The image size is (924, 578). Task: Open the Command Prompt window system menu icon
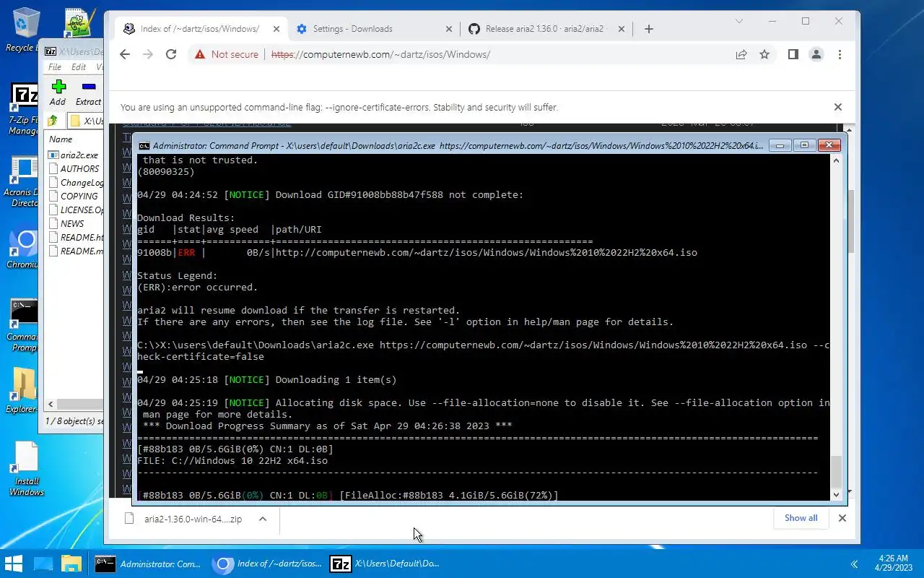(x=144, y=145)
